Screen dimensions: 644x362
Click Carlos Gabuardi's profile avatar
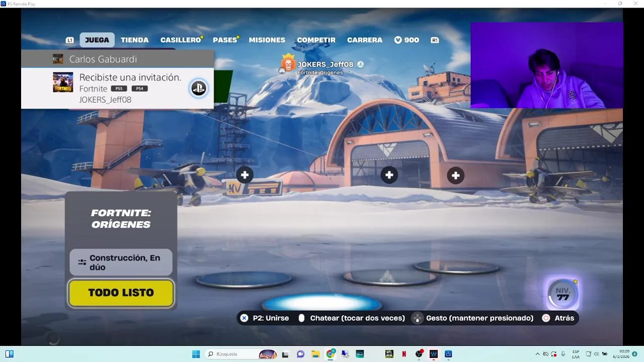[x=58, y=59]
